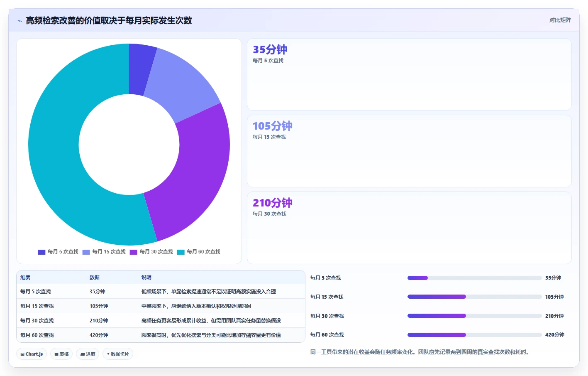Click the 说明 column header
Image resolution: width=588 pixels, height=376 pixels.
point(146,278)
